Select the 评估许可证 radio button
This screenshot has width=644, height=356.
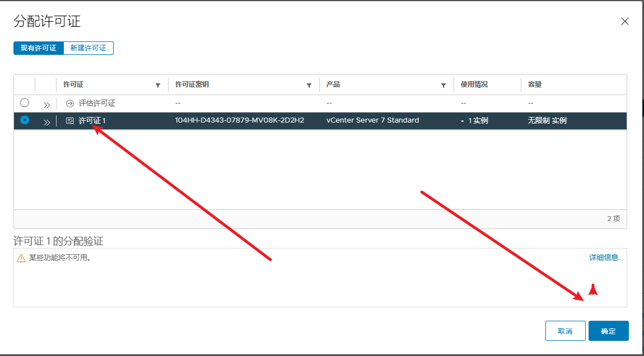[x=25, y=103]
